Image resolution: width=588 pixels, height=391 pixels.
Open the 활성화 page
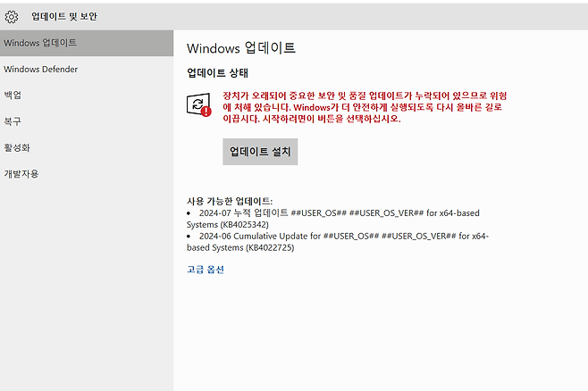coord(87,147)
